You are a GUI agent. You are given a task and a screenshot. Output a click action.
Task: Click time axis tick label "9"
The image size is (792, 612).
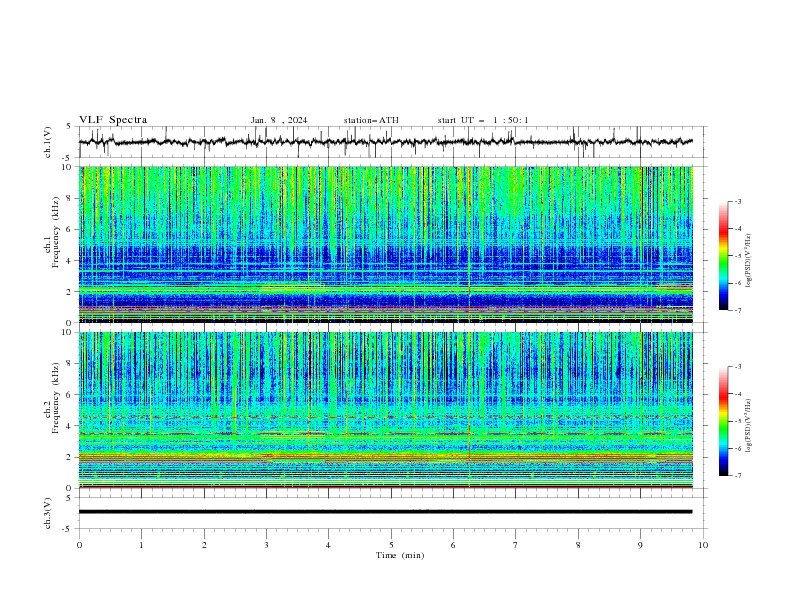click(x=640, y=545)
